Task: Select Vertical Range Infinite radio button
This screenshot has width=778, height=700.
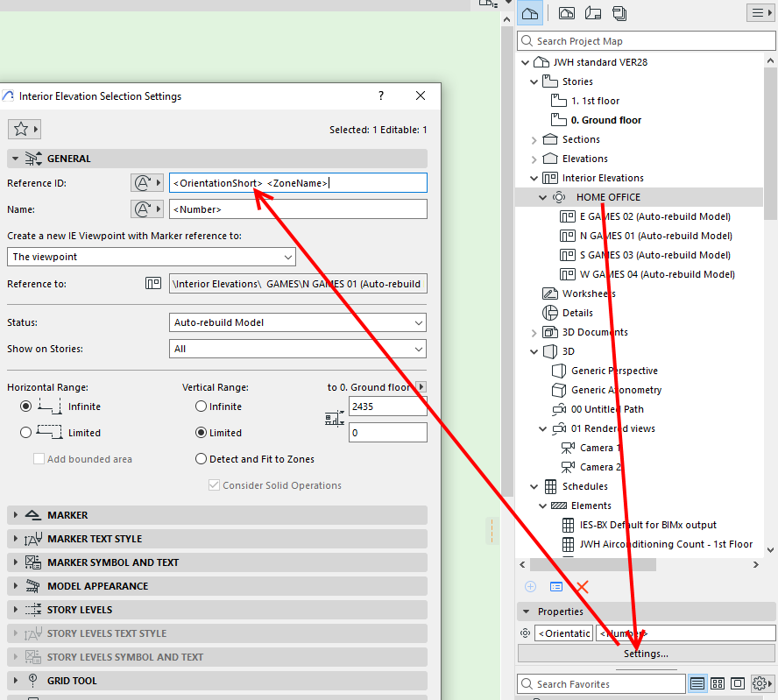Action: pyautogui.click(x=201, y=407)
